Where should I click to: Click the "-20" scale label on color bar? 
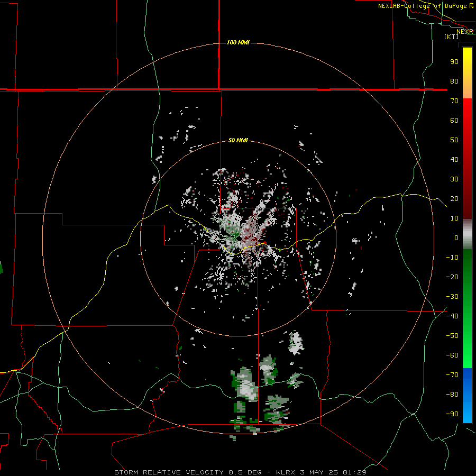pyautogui.click(x=452, y=277)
